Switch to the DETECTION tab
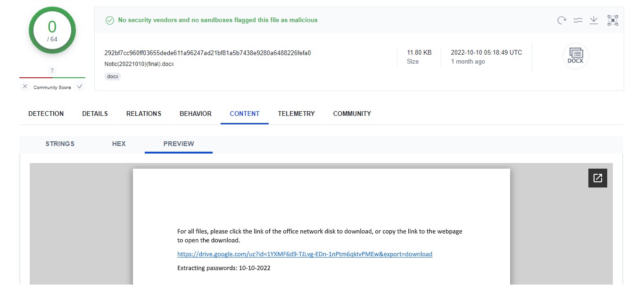644x285 pixels. pos(46,114)
